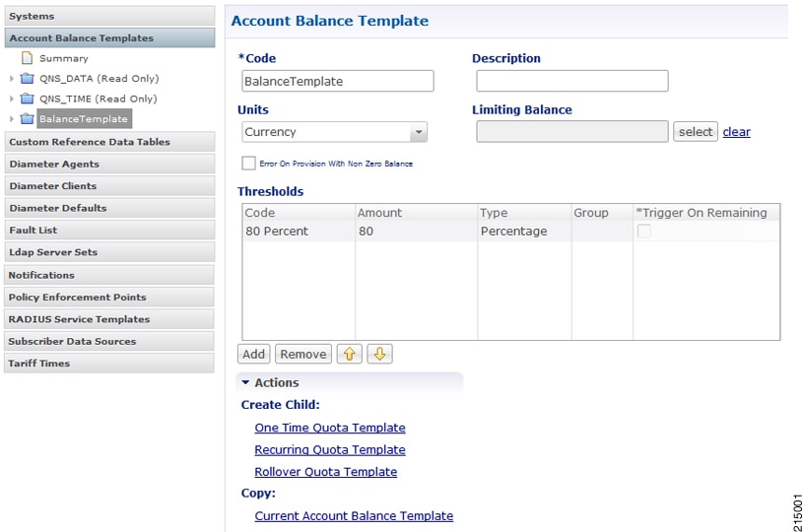Click the QNS_DATA folder icon
This screenshot has width=802, height=532.
28,78
